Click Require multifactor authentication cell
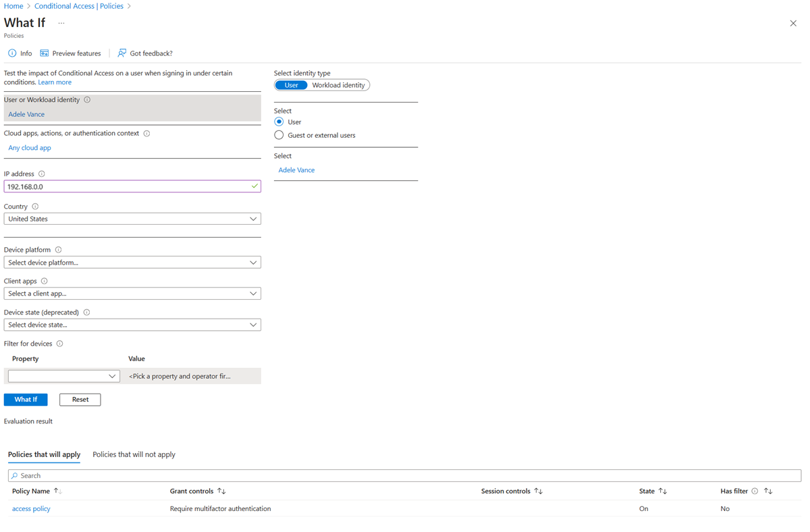Image resolution: width=810 pixels, height=532 pixels. pyautogui.click(x=220, y=509)
